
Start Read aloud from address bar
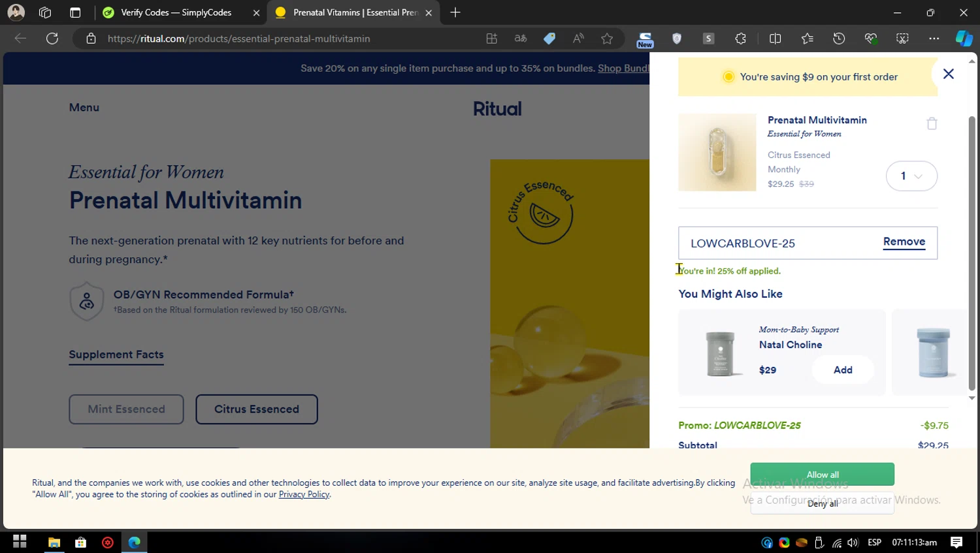pyautogui.click(x=578, y=39)
